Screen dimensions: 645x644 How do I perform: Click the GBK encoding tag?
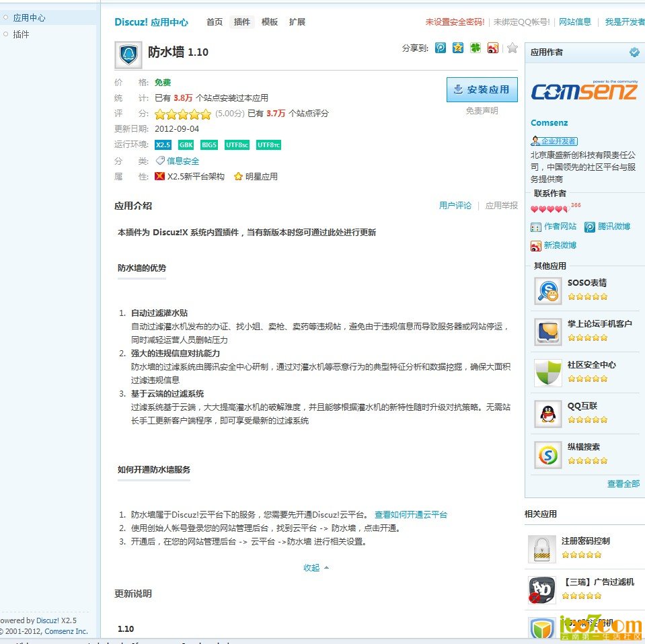pyautogui.click(x=186, y=145)
